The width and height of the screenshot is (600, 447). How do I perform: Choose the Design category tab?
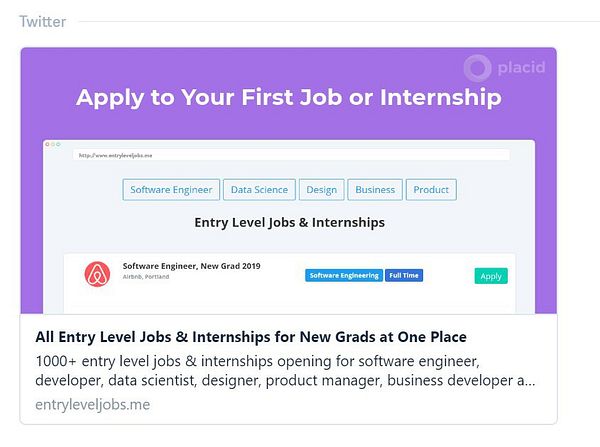click(x=322, y=189)
